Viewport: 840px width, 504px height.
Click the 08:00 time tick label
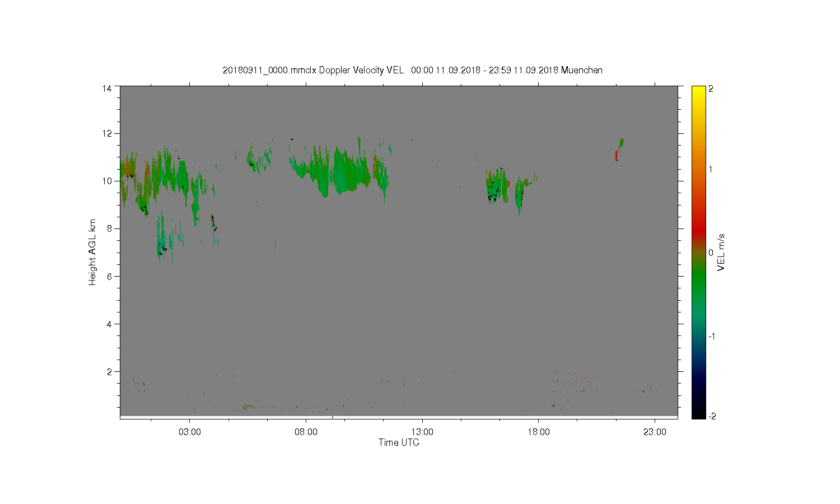tap(306, 432)
